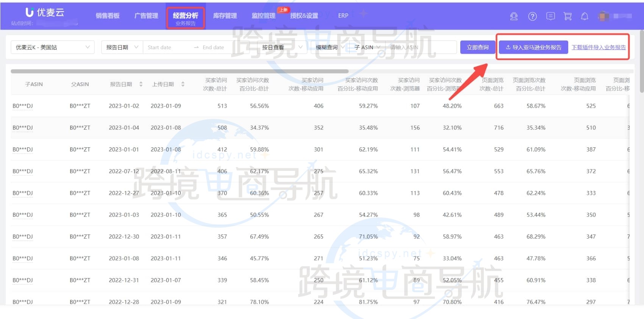Select report date 2022-12-30
The image size is (644, 319).
click(124, 236)
